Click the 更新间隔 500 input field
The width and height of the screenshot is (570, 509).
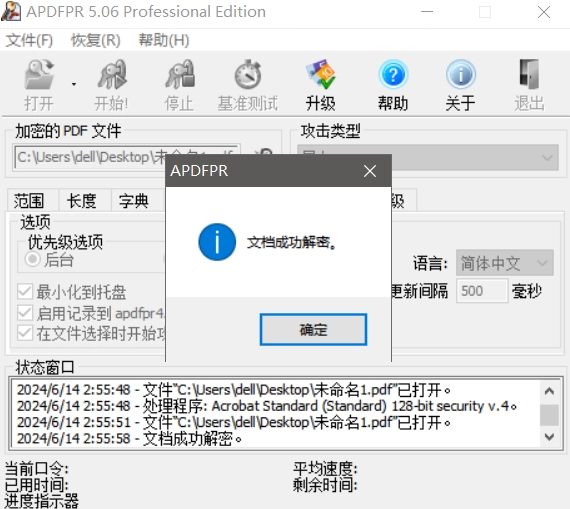pyautogui.click(x=482, y=291)
